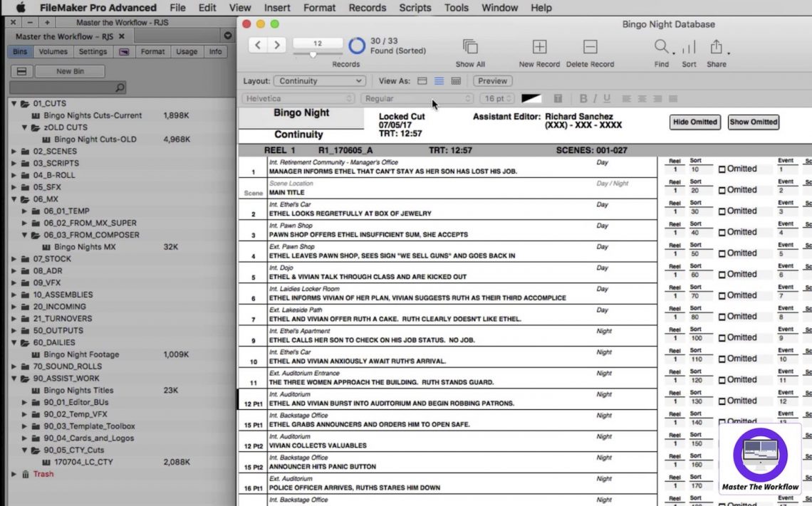The width and height of the screenshot is (812, 506).
Task: Click the Show All records icon
Action: [x=469, y=48]
